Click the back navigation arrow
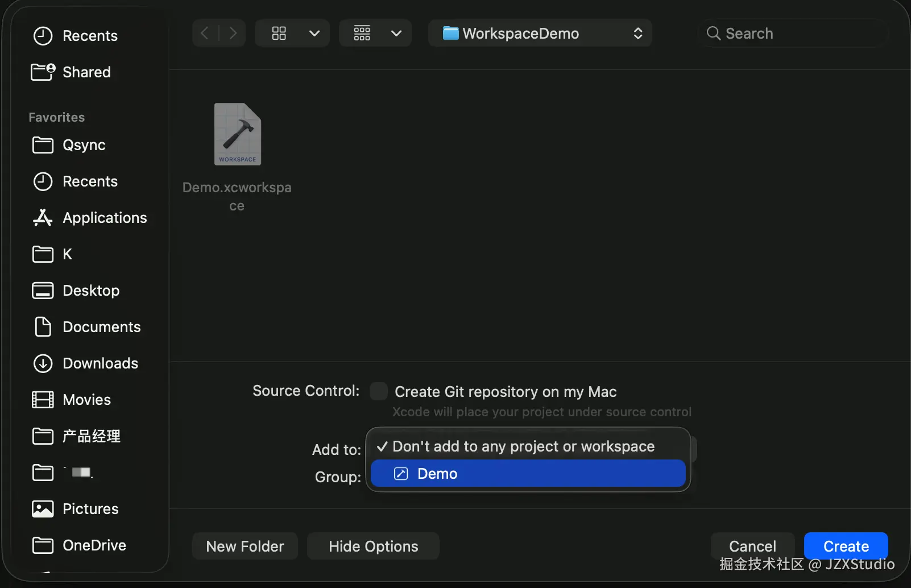This screenshot has height=588, width=911. [205, 34]
